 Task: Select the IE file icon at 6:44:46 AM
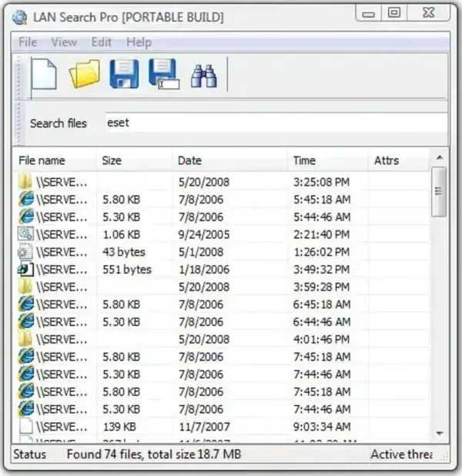coord(26,321)
